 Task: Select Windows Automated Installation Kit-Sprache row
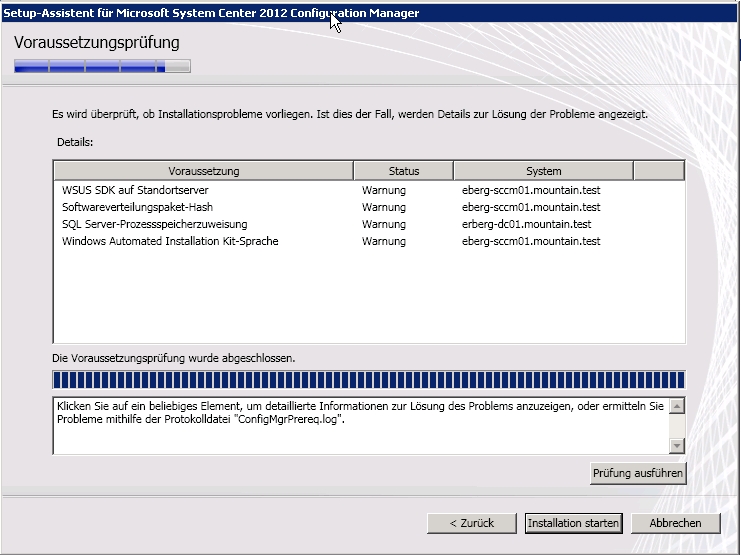point(170,241)
